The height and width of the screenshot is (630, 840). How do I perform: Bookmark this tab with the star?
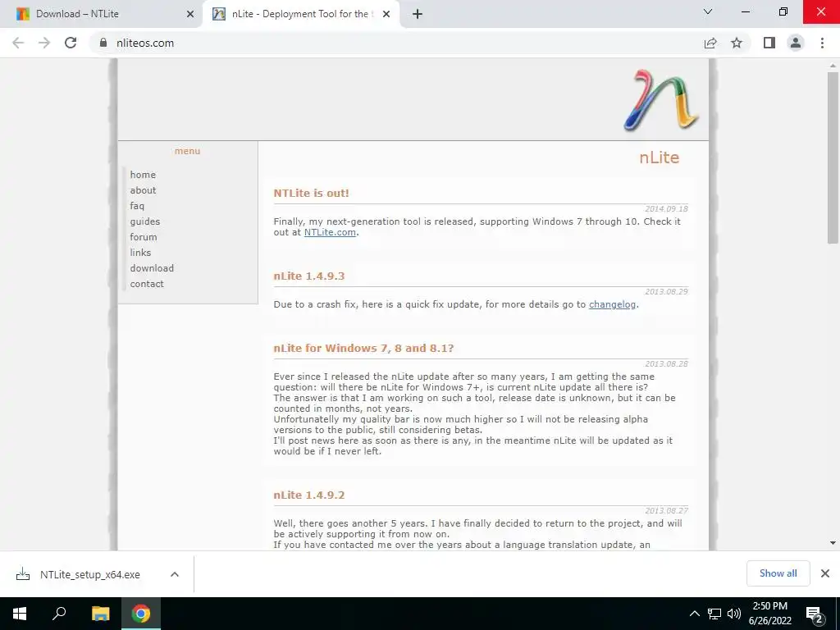point(737,43)
